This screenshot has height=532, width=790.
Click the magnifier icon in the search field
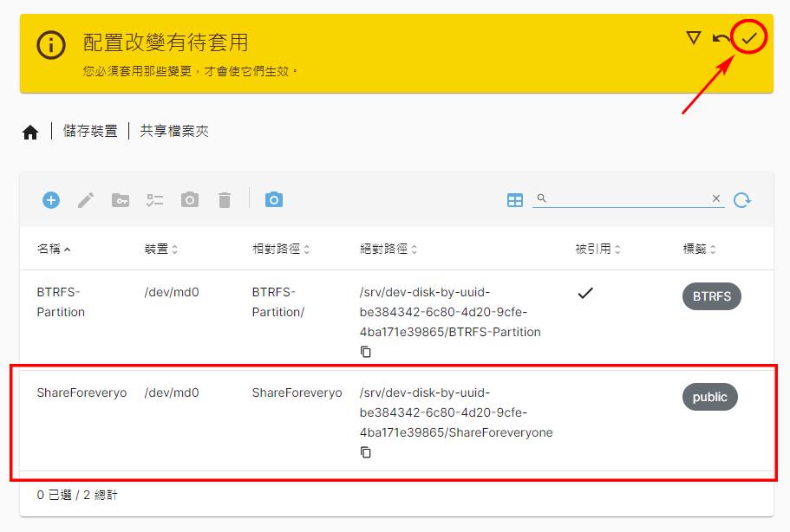point(542,198)
